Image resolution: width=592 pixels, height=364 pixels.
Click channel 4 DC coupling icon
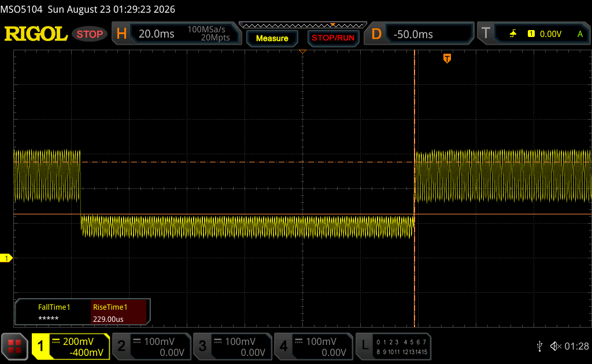pos(299,341)
